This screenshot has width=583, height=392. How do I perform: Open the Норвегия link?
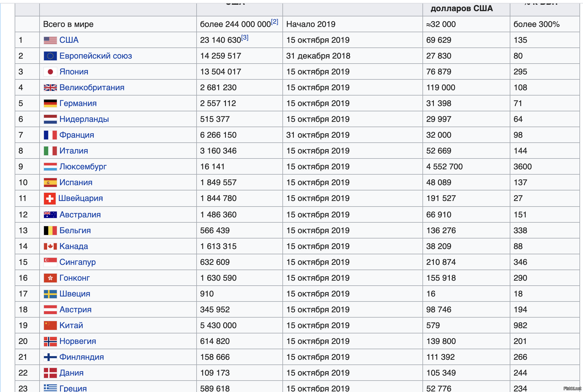(x=78, y=341)
